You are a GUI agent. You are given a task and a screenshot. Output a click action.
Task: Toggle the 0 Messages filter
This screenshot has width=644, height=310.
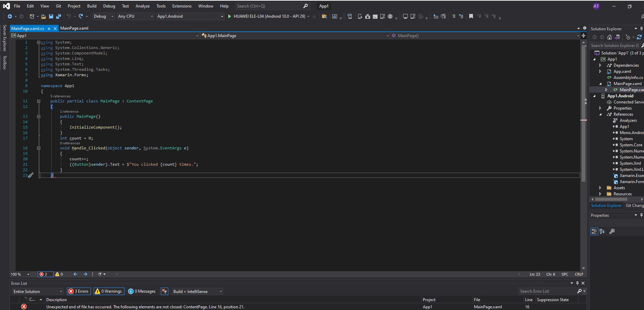141,291
